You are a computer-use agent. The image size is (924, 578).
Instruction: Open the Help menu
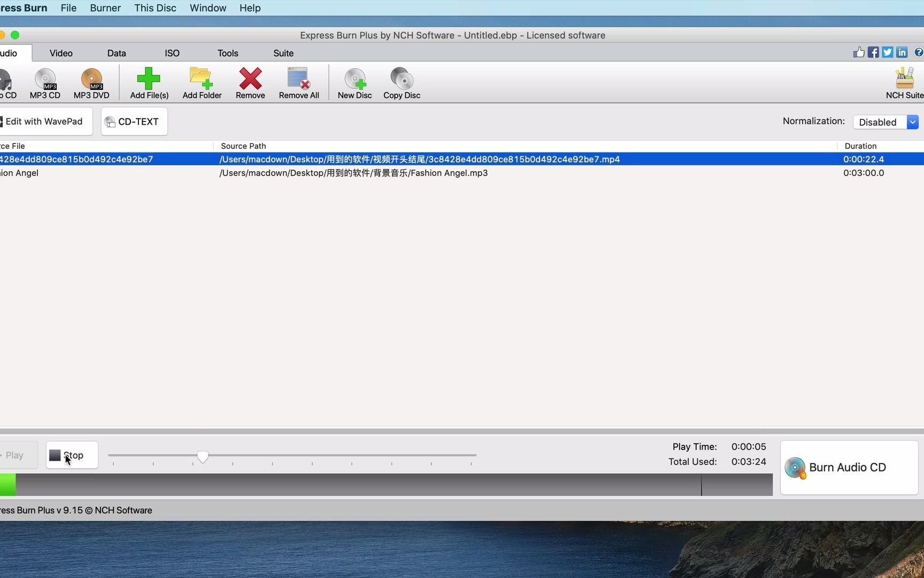pos(250,8)
